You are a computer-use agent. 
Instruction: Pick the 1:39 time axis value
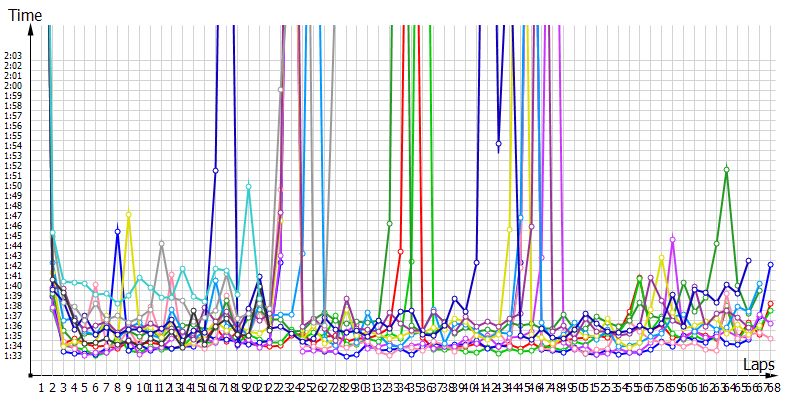(x=13, y=295)
